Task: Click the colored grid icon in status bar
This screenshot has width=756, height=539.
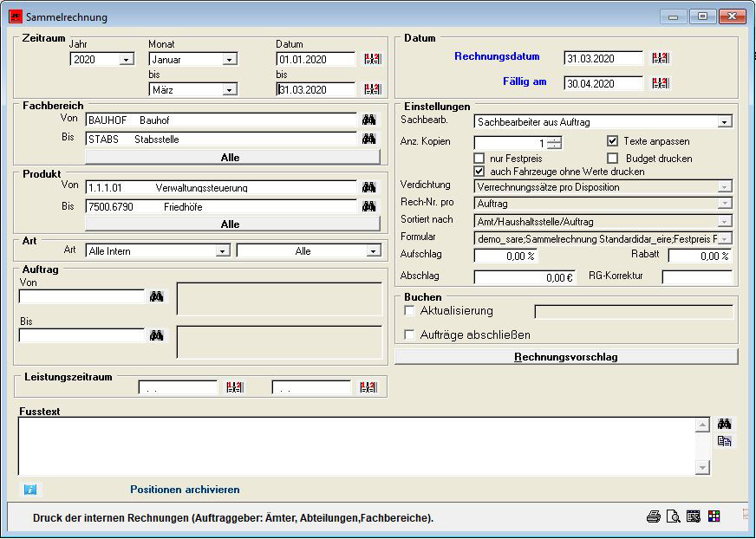Action: (714, 516)
